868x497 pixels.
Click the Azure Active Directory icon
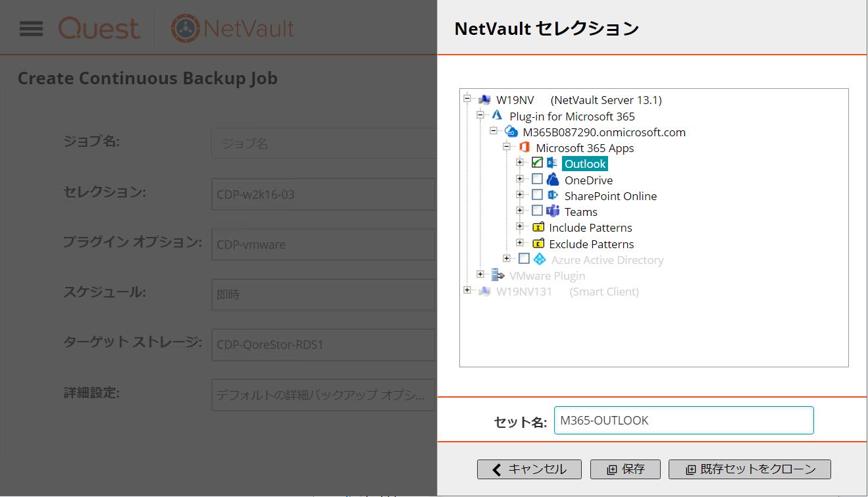(x=540, y=259)
